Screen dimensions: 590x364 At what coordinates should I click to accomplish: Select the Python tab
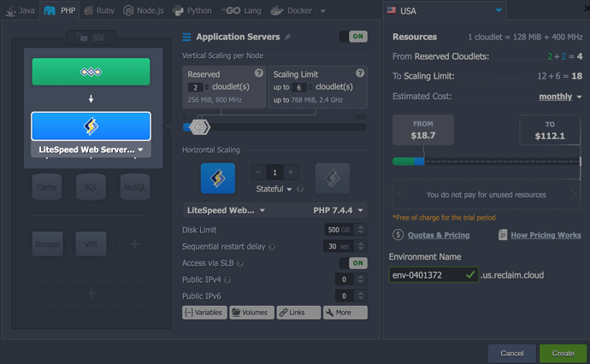pos(192,10)
